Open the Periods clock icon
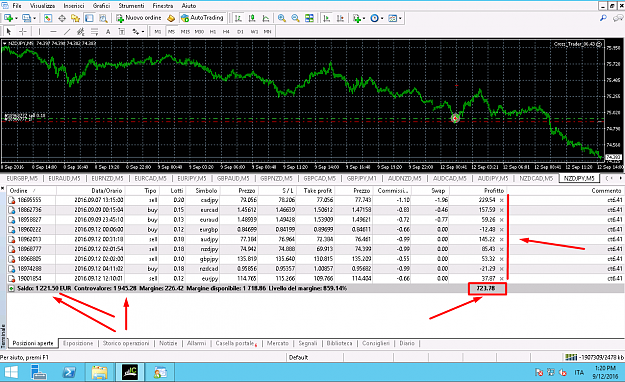The height and width of the screenshot is (382, 625). [x=374, y=18]
